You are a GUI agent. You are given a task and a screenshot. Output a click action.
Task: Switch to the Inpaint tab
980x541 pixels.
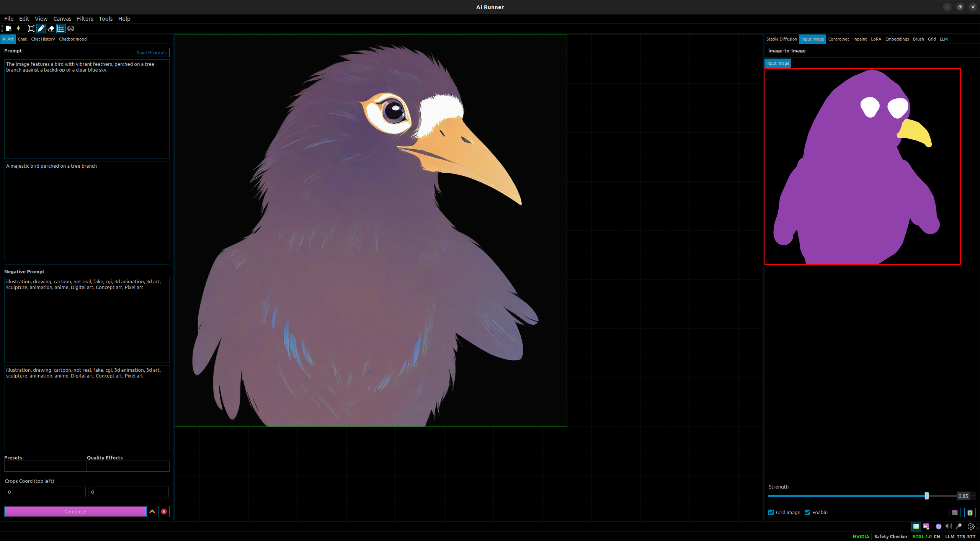click(x=860, y=39)
